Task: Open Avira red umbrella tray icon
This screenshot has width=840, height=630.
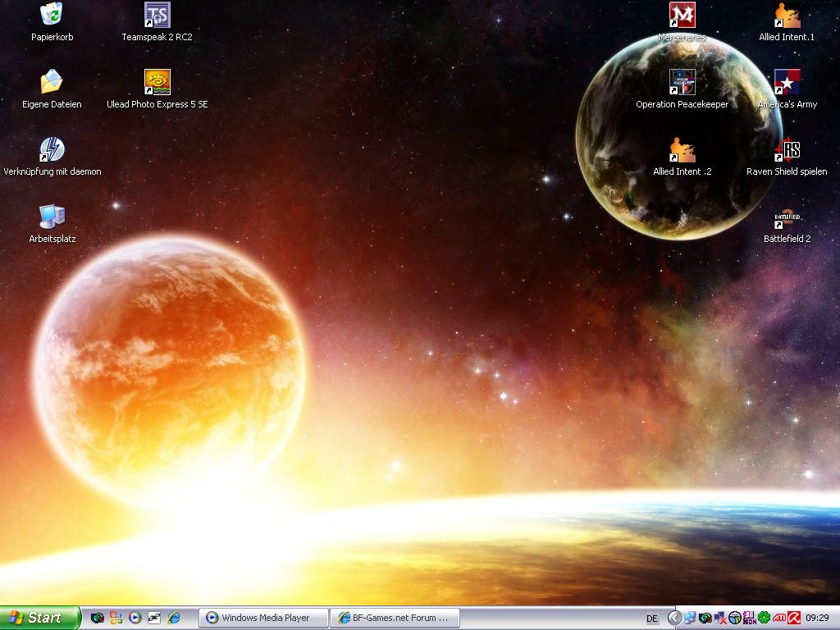Action: (x=794, y=619)
